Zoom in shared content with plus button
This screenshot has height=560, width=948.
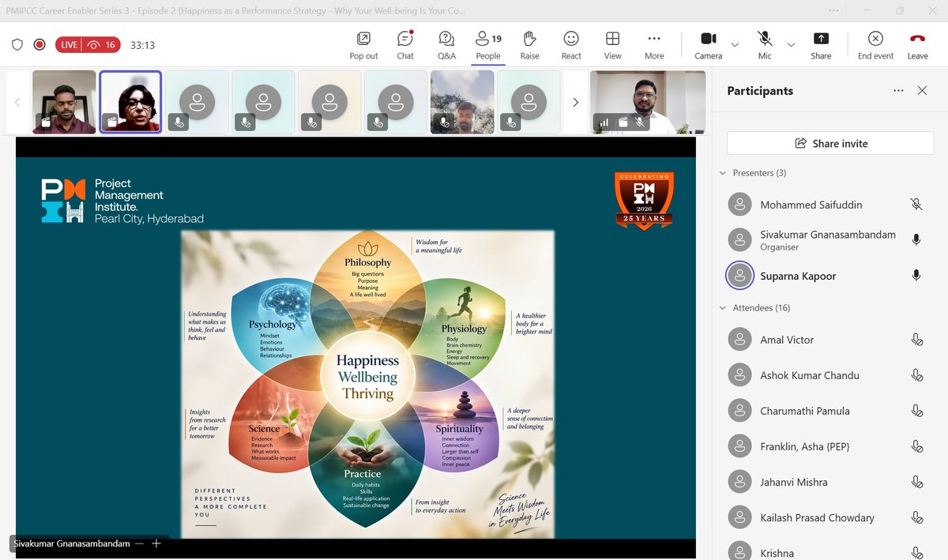click(156, 543)
